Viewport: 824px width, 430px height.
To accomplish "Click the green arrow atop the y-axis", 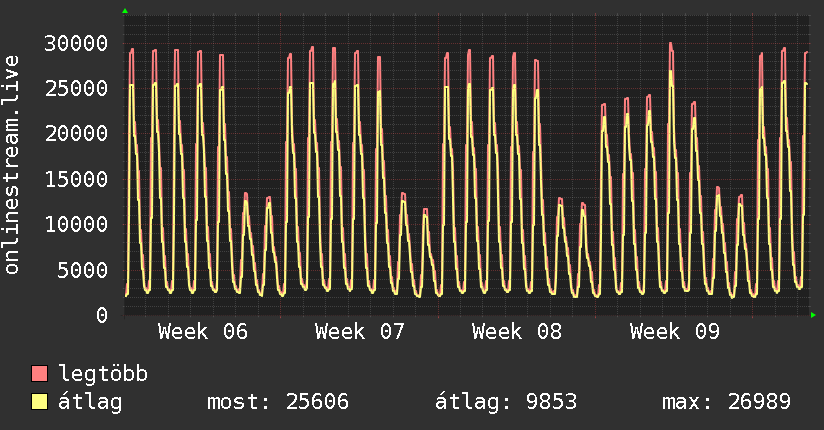I will click(x=125, y=11).
